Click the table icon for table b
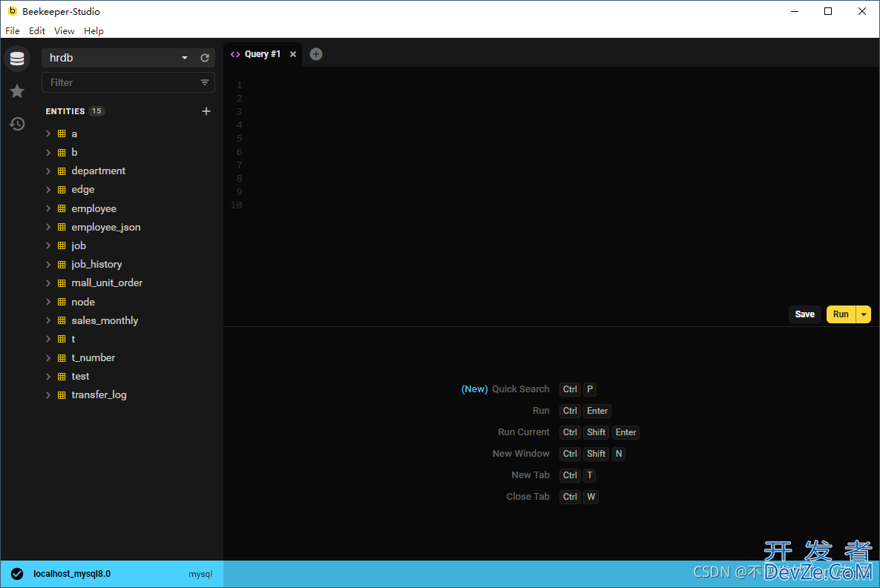Screen dimensions: 880x588 click(x=62, y=152)
